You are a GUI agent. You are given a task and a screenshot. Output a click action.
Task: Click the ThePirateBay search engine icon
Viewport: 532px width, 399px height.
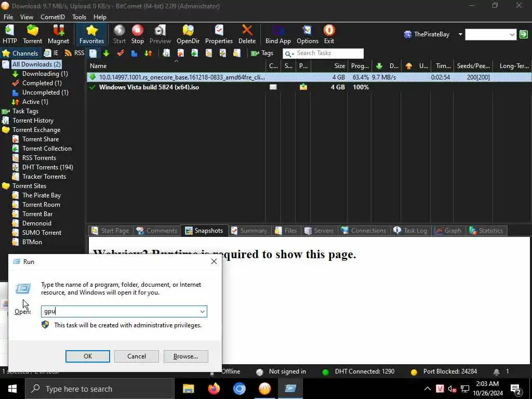tap(408, 34)
